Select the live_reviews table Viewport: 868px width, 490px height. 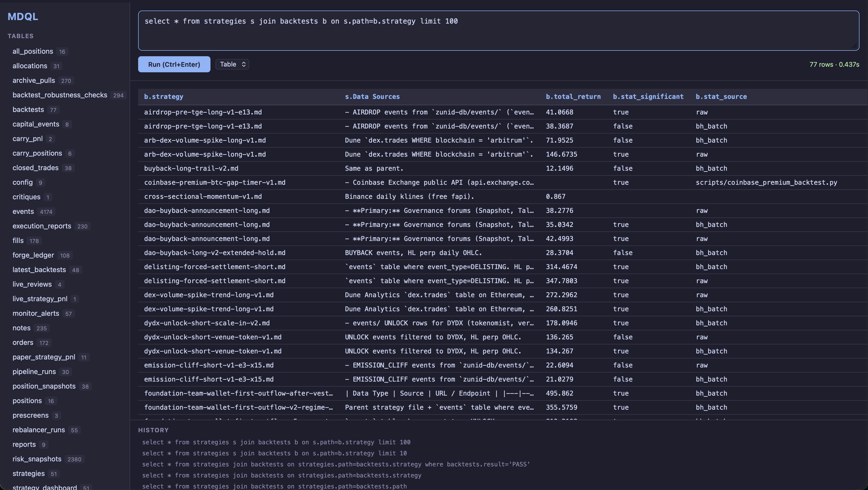coord(32,284)
